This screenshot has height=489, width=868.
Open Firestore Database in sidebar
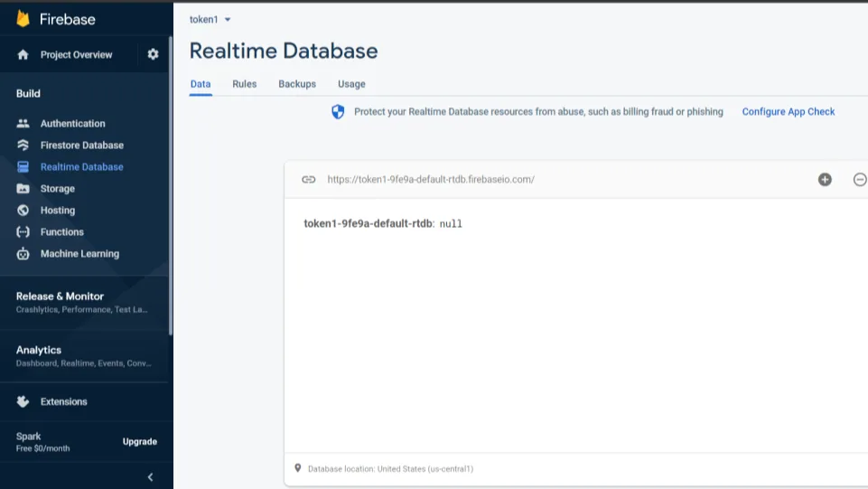[x=82, y=146]
